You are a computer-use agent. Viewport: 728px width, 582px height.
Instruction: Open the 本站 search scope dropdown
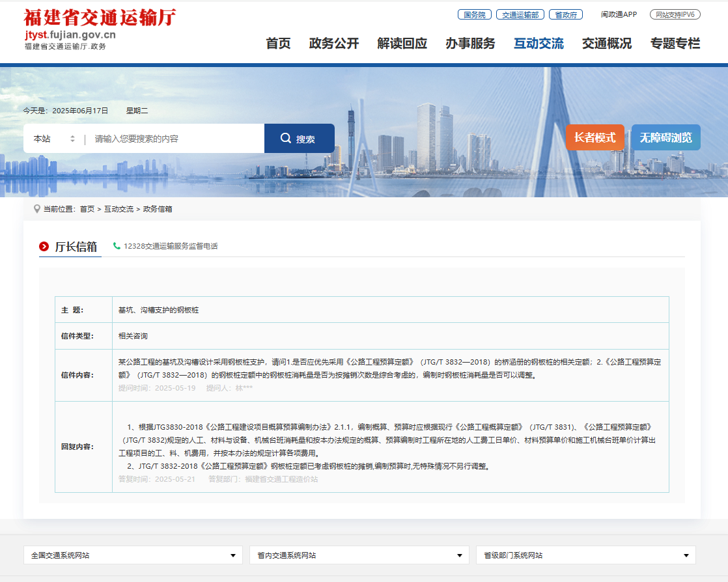point(54,139)
